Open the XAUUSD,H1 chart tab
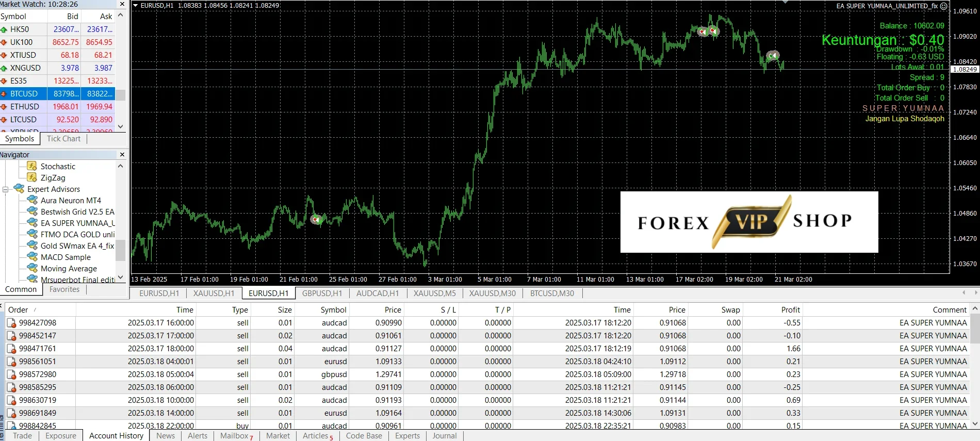980x441 pixels. point(214,293)
